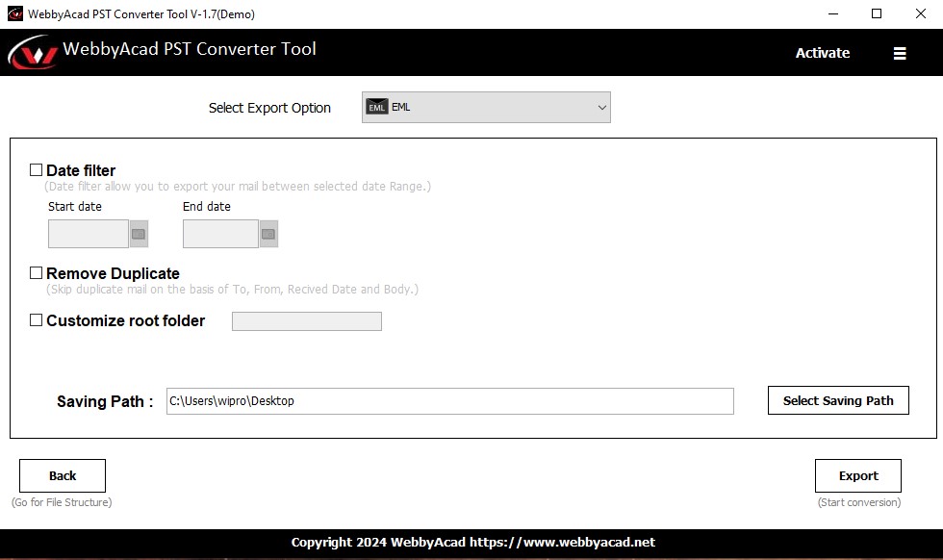
Task: Open the Start date calendar picker
Action: coord(139,234)
